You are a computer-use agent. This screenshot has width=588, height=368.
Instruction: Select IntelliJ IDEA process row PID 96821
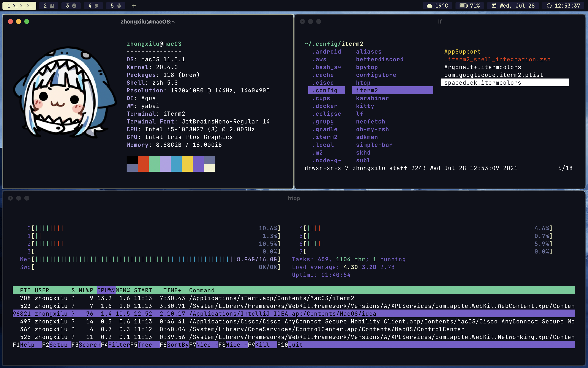tap(294, 314)
